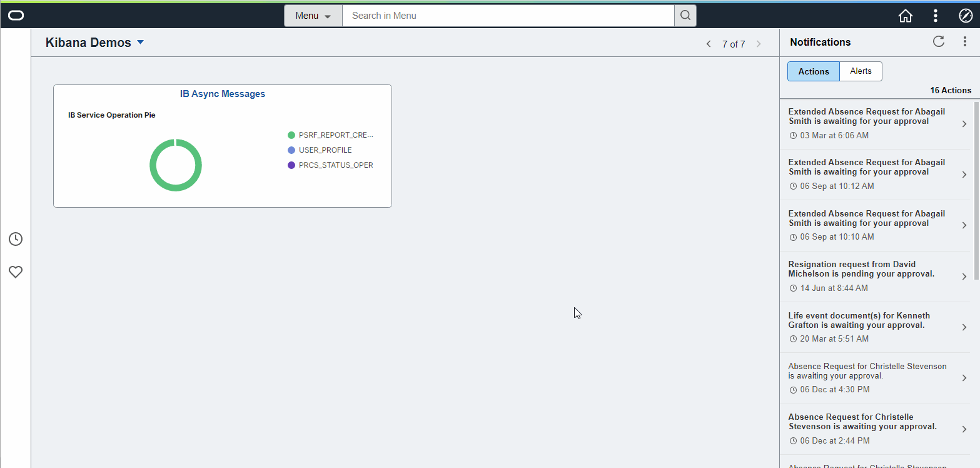
Task: Open the NavBar compass icon
Action: pyautogui.click(x=965, y=16)
